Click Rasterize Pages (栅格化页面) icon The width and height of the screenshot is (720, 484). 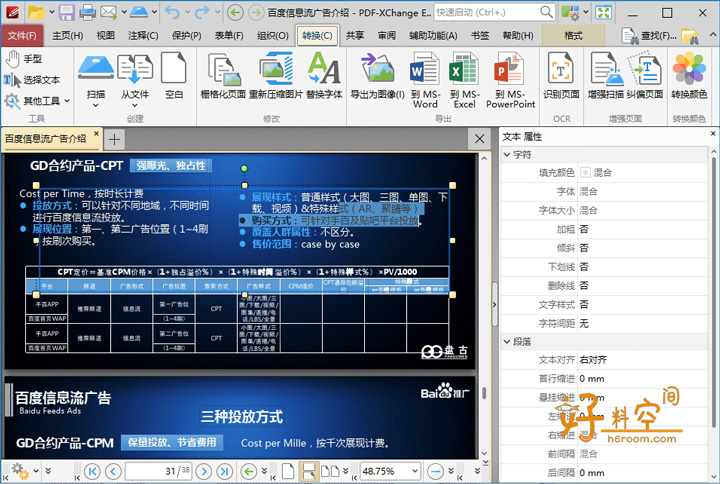pyautogui.click(x=223, y=76)
